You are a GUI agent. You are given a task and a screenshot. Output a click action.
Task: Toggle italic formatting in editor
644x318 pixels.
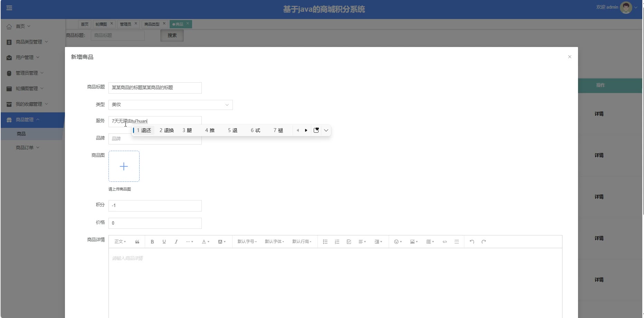(176, 242)
